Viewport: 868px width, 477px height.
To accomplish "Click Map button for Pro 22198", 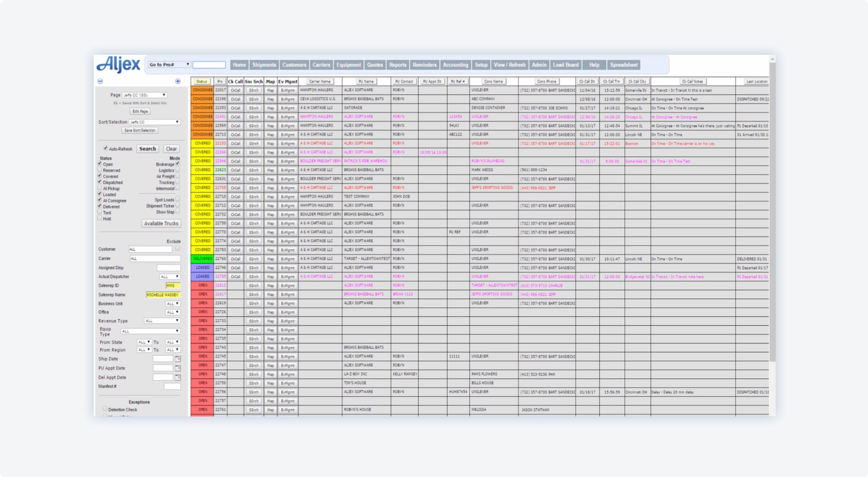I will point(270,99).
